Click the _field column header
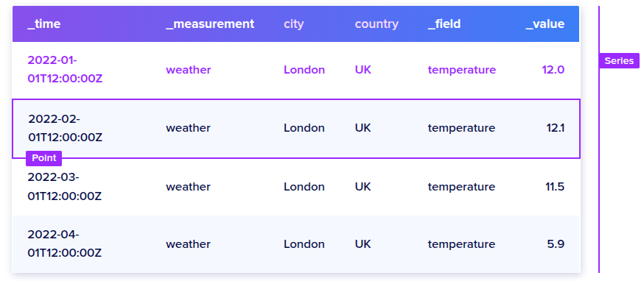Screen dimensions: 644x281 coord(444,24)
